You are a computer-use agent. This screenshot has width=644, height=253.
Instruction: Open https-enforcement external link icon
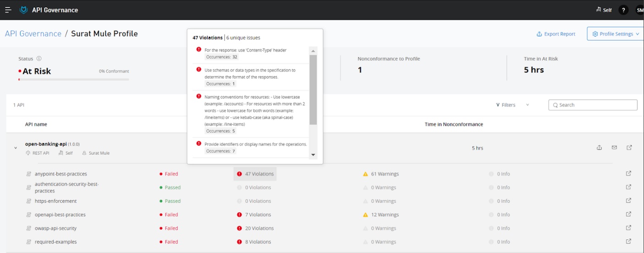(x=628, y=200)
